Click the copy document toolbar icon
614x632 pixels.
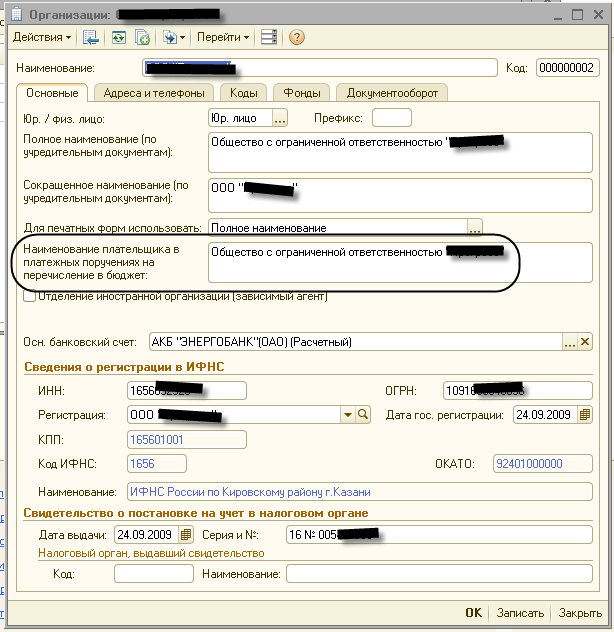[x=143, y=38]
